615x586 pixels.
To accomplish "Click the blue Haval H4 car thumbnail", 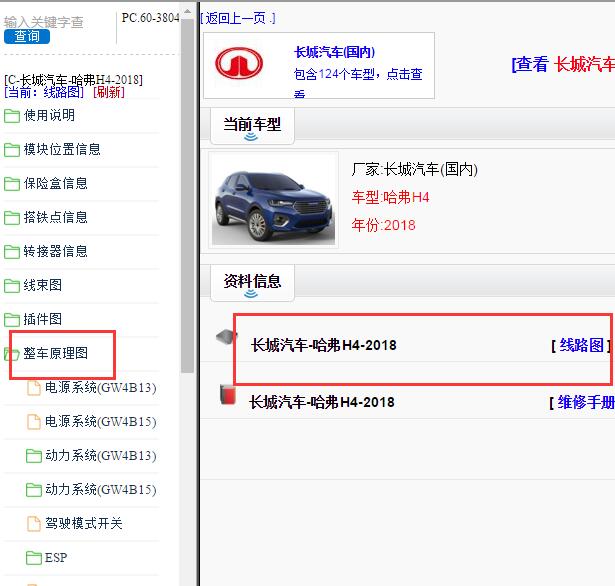I will click(273, 200).
